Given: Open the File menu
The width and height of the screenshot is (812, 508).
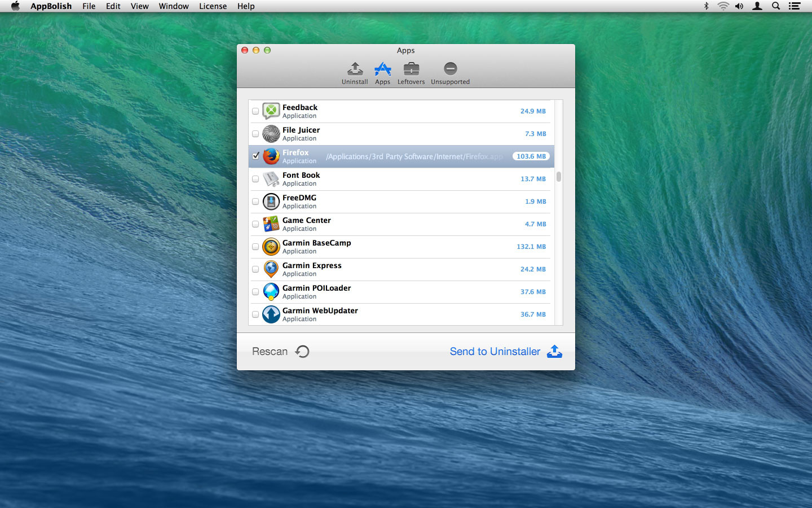Looking at the screenshot, I should tap(89, 6).
